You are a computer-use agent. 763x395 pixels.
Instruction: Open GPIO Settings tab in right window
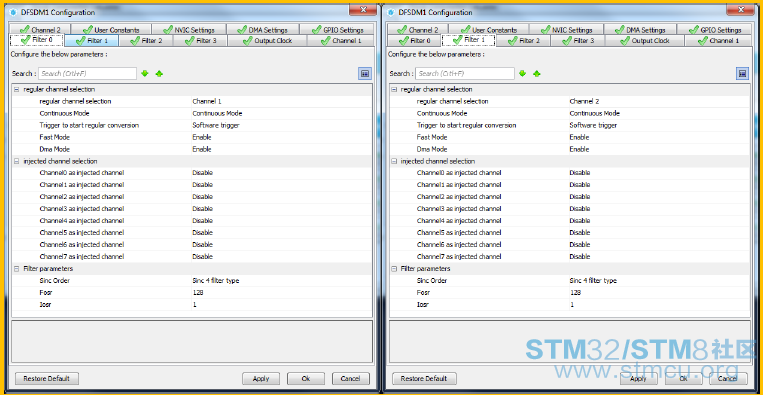pos(714,30)
